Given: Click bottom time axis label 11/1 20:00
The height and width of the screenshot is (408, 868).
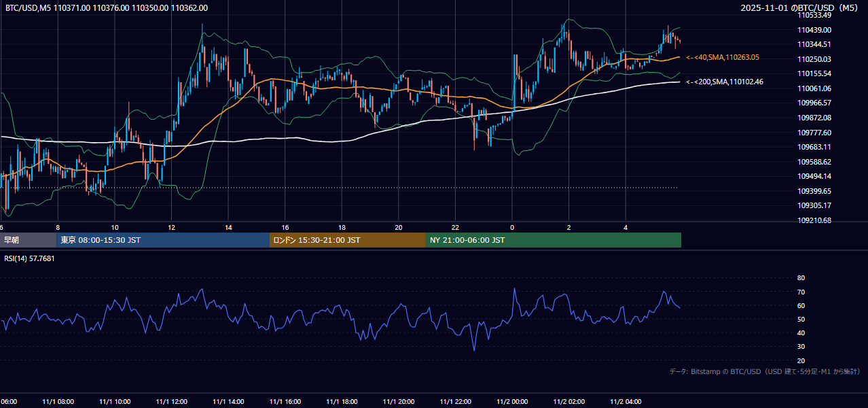Looking at the screenshot, I should point(399,402).
